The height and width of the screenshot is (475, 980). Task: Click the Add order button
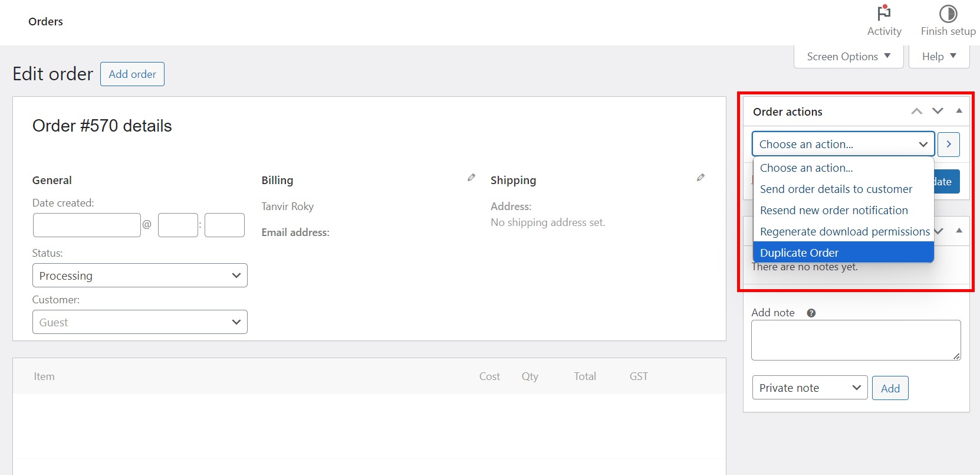132,74
